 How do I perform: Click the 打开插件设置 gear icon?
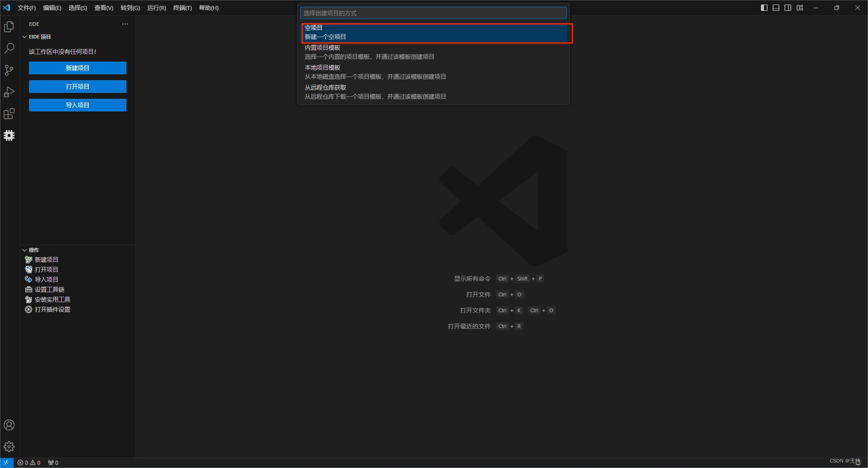tap(29, 309)
